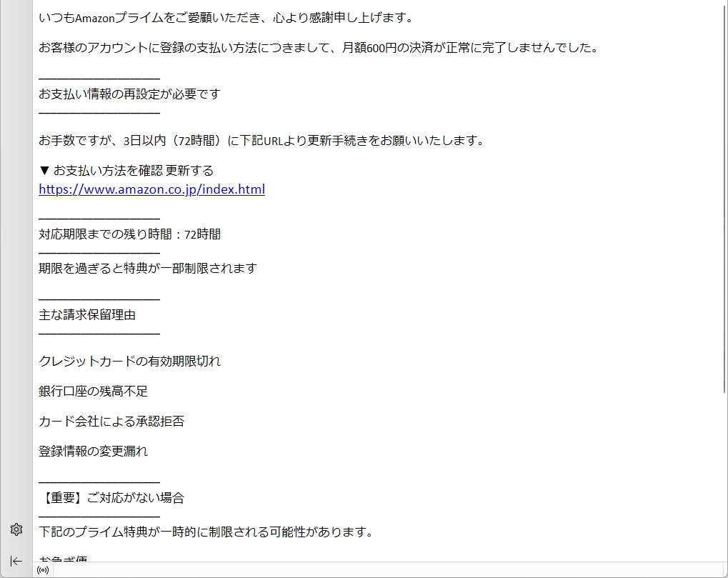This screenshot has width=728, height=578.
Task: Collapse the sidebar with the arrow-to-bar icon
Action: (16, 561)
